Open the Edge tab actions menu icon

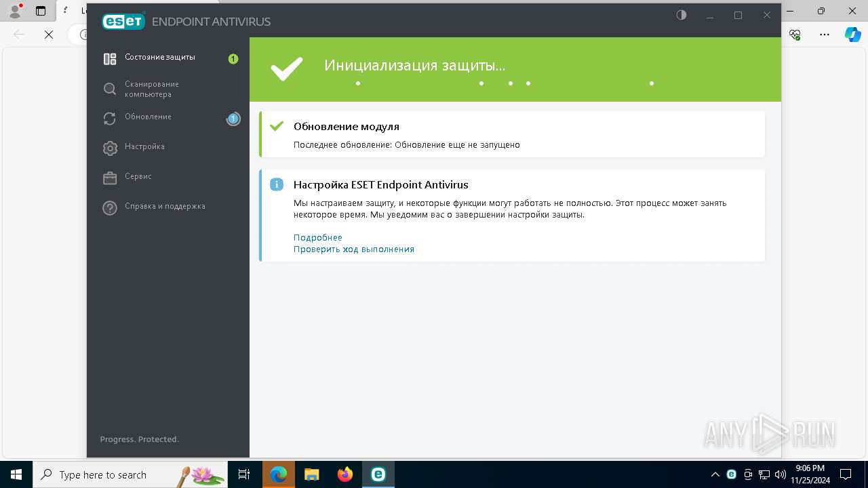tap(41, 11)
